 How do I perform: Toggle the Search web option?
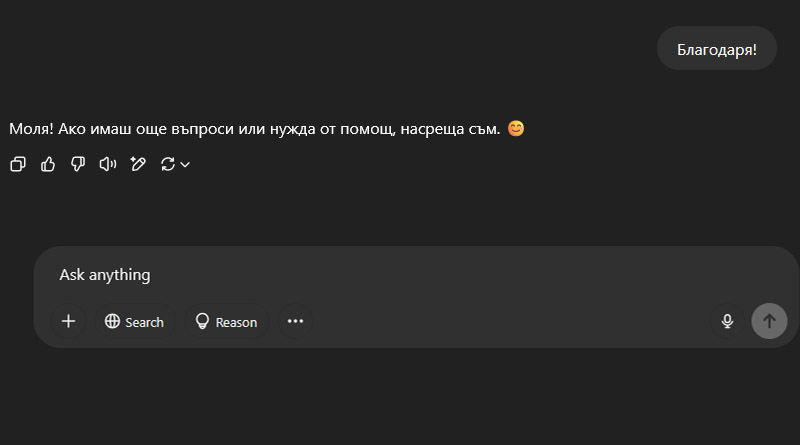click(x=134, y=322)
